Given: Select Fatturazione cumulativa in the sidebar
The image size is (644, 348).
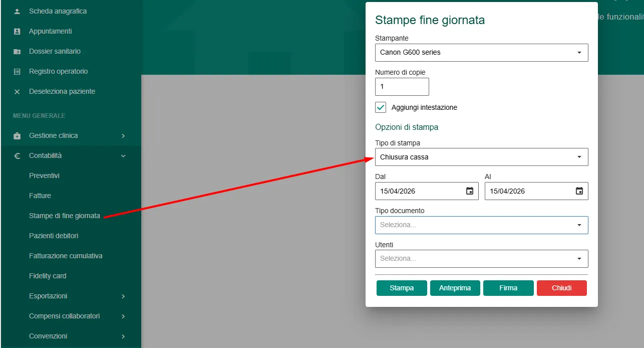Looking at the screenshot, I should tap(66, 256).
